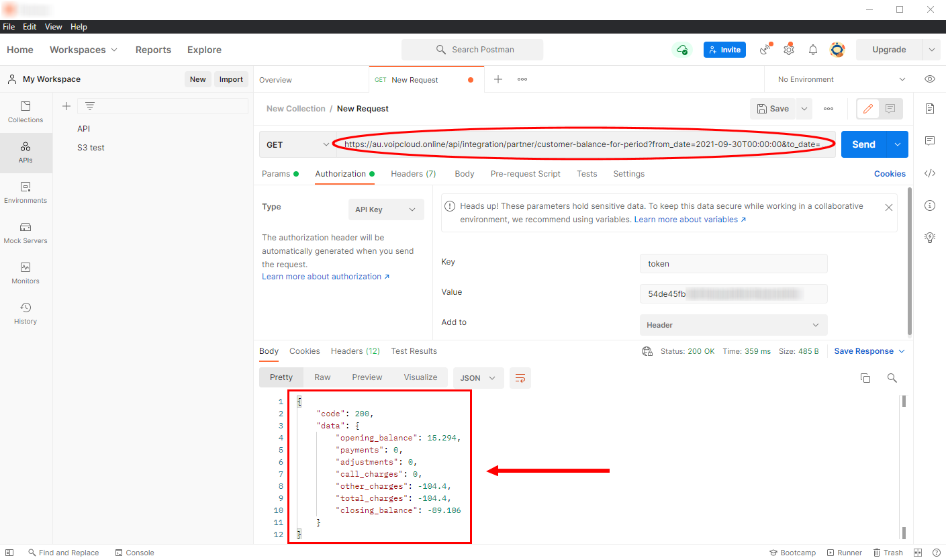The width and height of the screenshot is (946, 560).
Task: Toggle response line wrap icon
Action: coord(520,378)
